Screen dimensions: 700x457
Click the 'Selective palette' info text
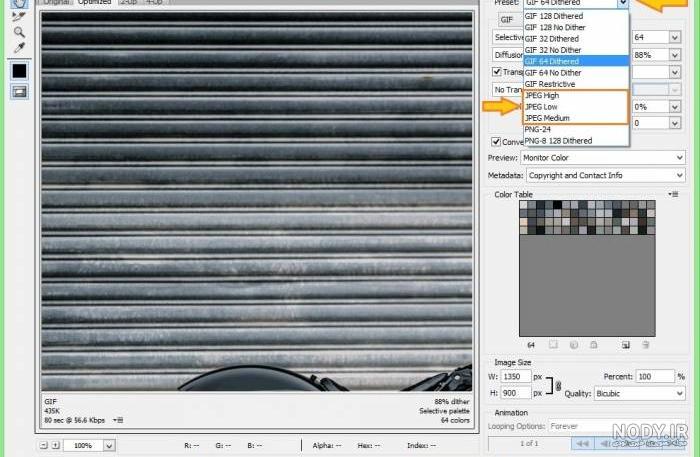[x=444, y=411]
